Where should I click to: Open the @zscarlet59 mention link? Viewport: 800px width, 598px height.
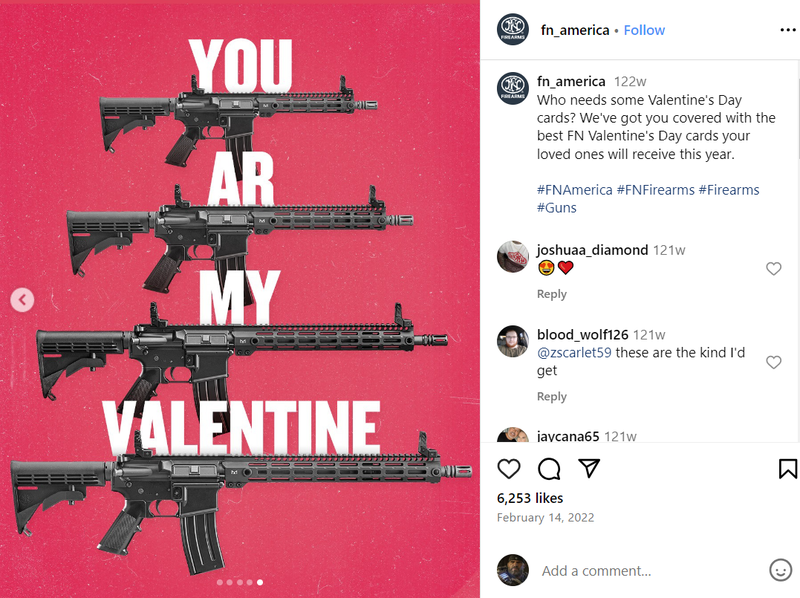574,353
